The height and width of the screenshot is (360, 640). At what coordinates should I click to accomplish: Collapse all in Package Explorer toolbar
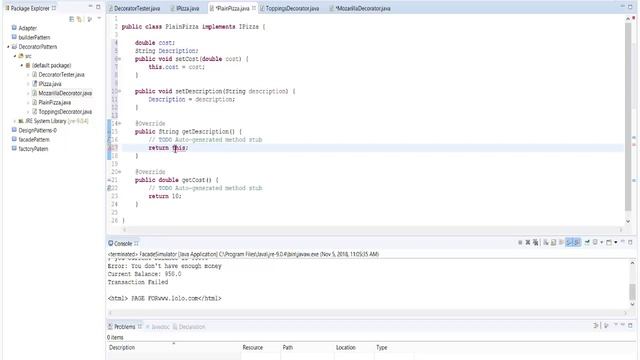pyautogui.click(x=72, y=19)
